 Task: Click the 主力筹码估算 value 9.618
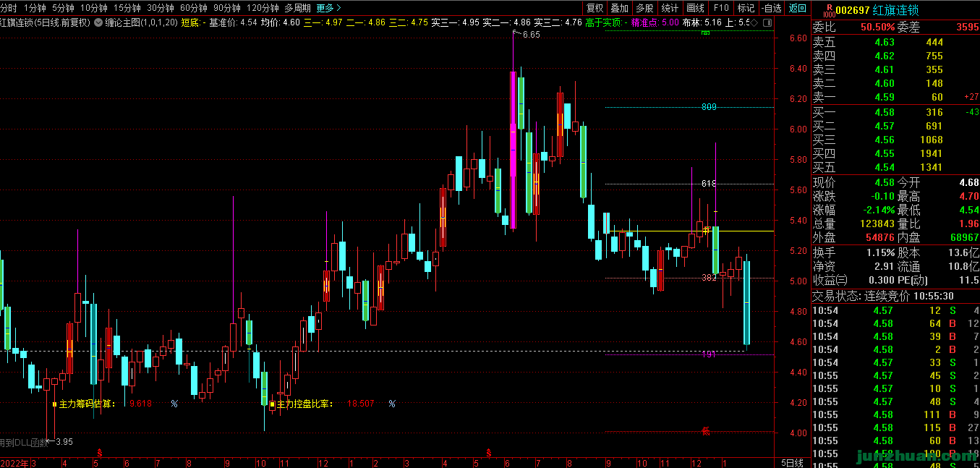140,404
